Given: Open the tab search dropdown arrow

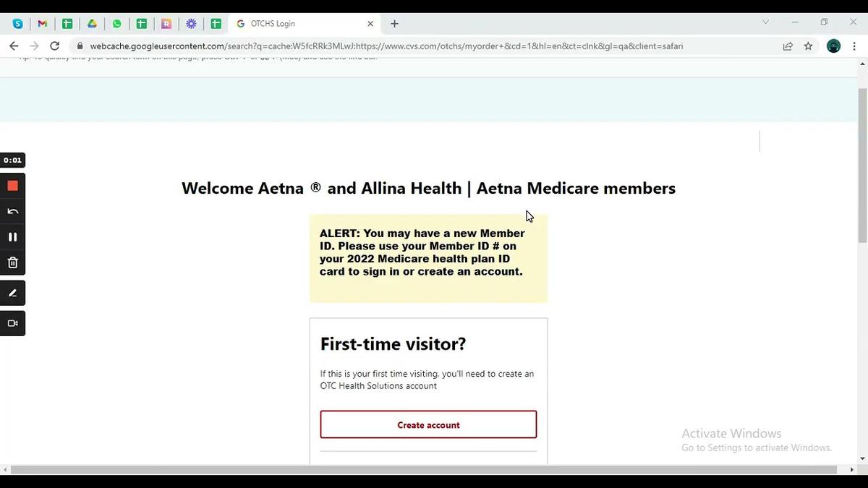Looking at the screenshot, I should (765, 22).
